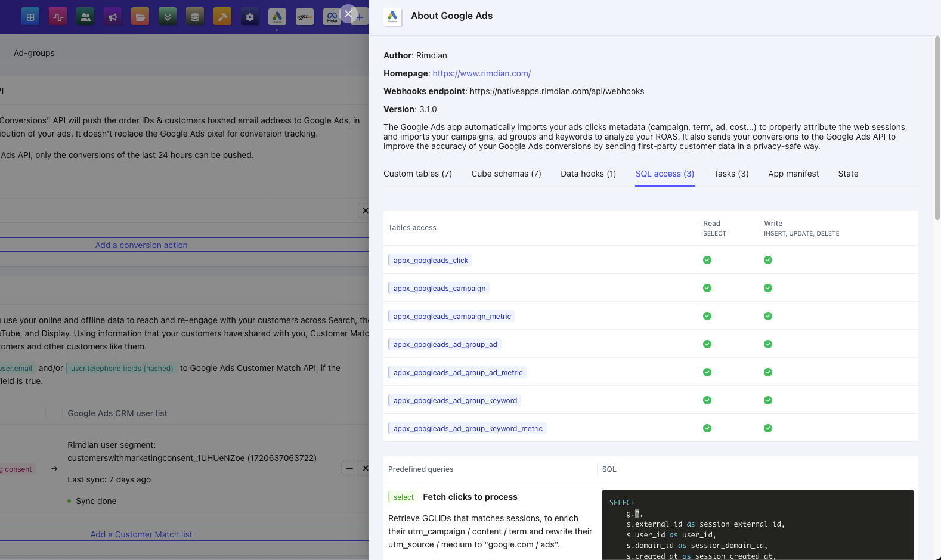Click the appx_googleads_ad_group_keyword table tag
The width and height of the screenshot is (941, 560).
(x=455, y=400)
